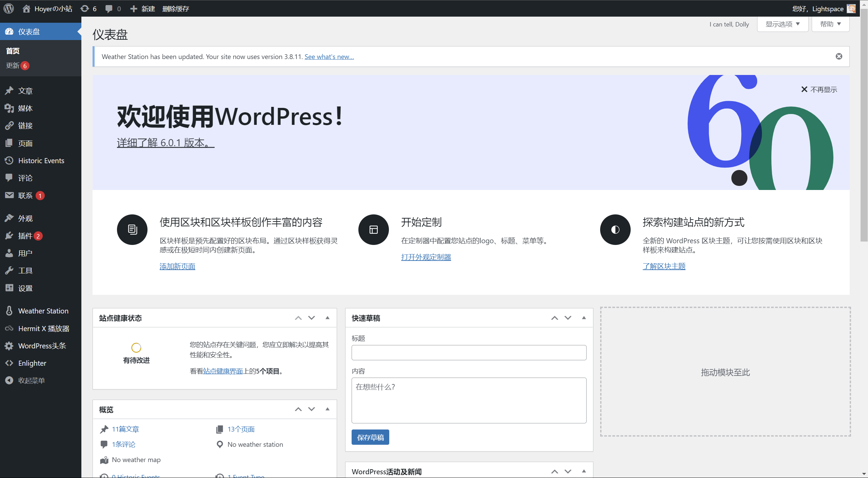Focus the 内容 draft textarea
868x478 pixels.
[x=469, y=400]
